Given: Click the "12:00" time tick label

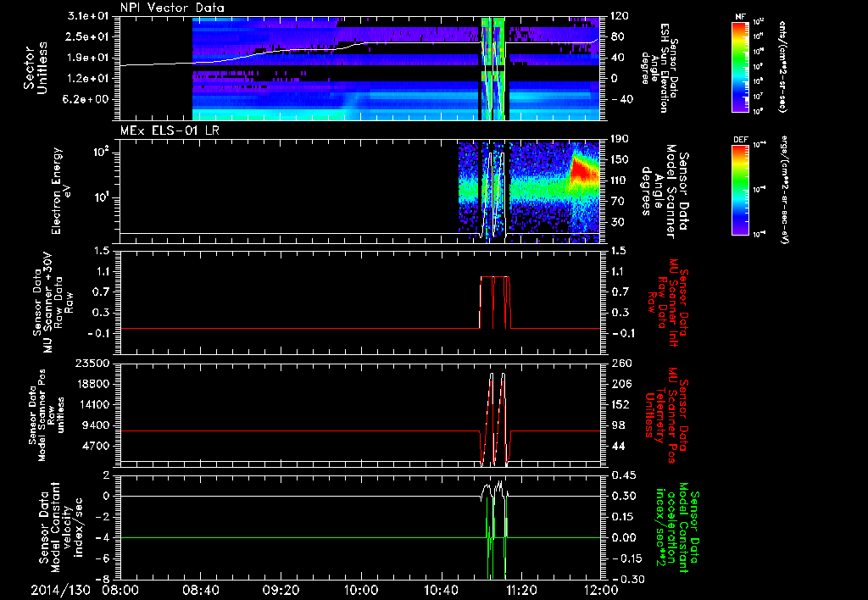Looking at the screenshot, I should click(x=601, y=590).
